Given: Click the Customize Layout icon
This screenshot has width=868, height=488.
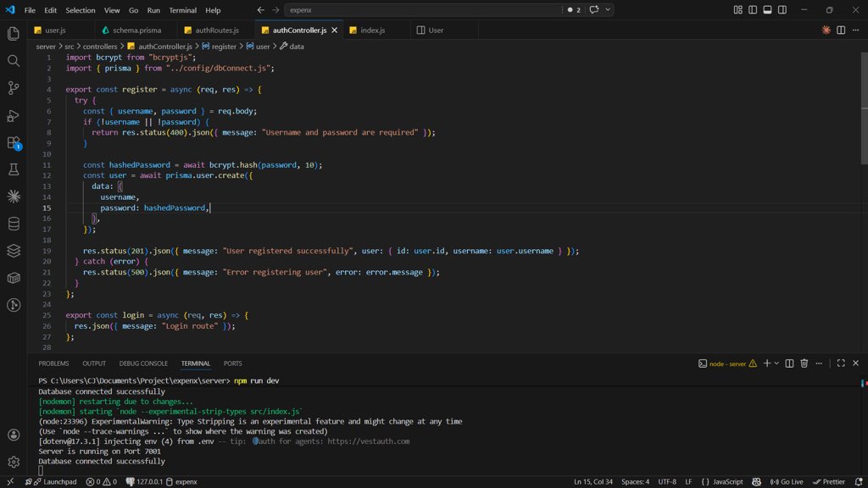Looking at the screenshot, I should coord(738,10).
